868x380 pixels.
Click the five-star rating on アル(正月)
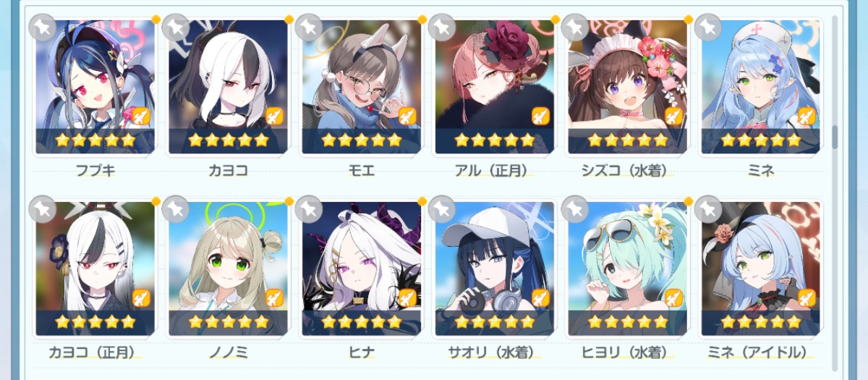pyautogui.click(x=495, y=140)
